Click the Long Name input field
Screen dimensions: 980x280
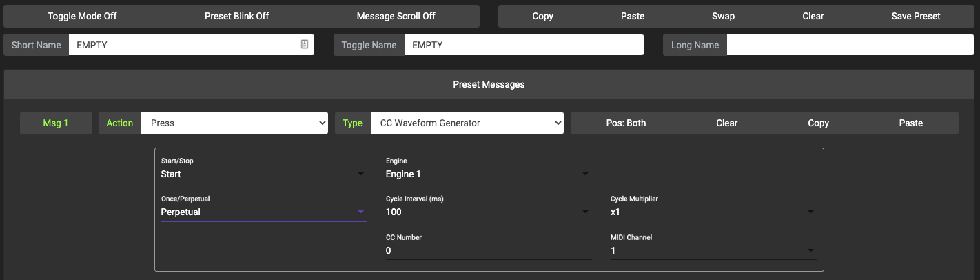pos(850,45)
